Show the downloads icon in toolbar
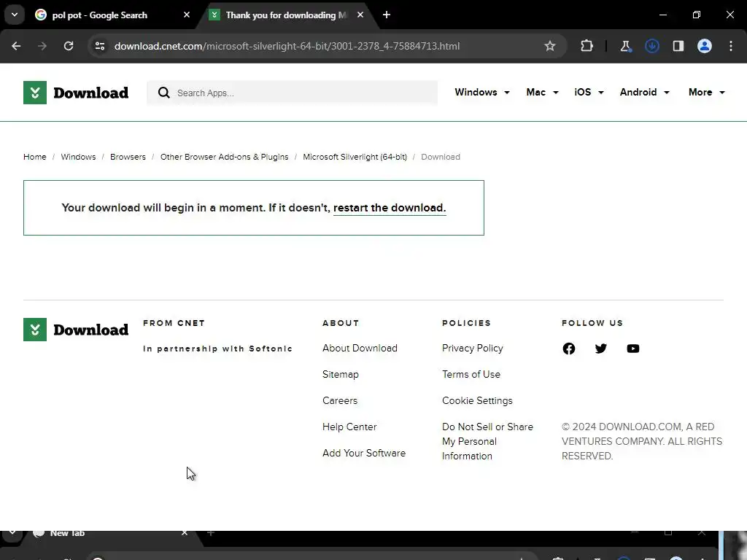Screen dimensions: 747x560 pos(651,46)
